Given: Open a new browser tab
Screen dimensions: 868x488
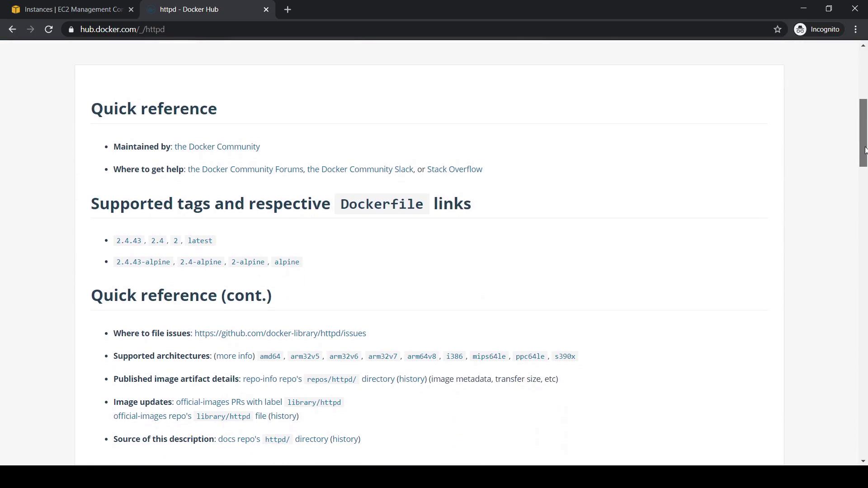Looking at the screenshot, I should (x=288, y=9).
